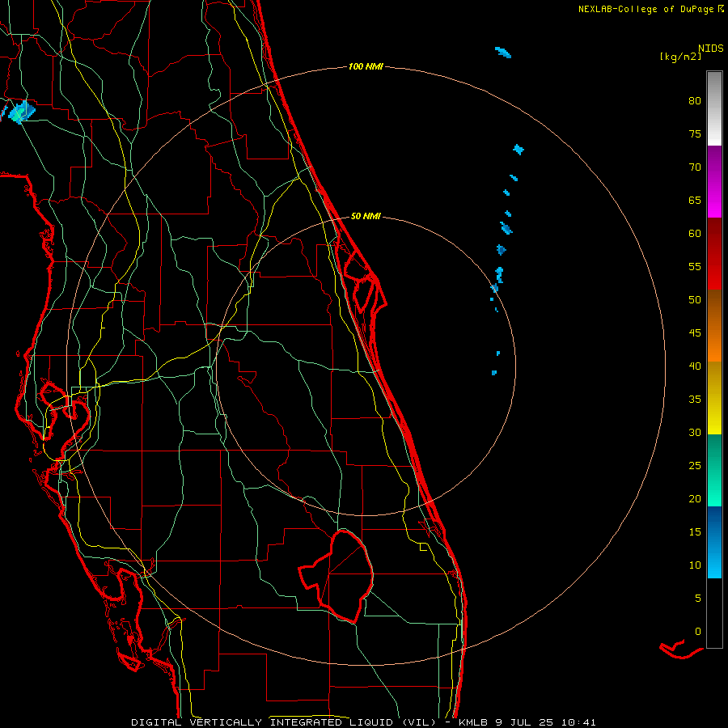Screen dimensions: 728x728
Task: Pick the red legend segment
Action: pyautogui.click(x=714, y=253)
